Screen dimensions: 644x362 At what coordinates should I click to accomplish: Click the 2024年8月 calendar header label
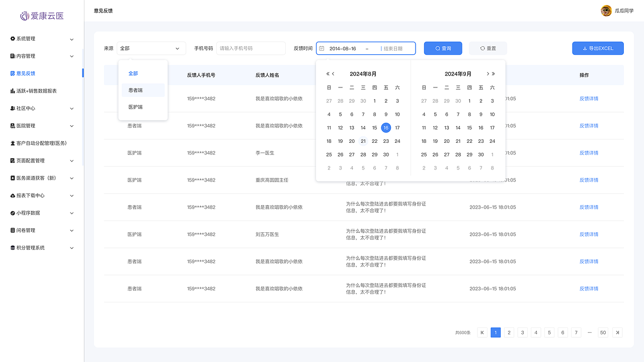pos(363,74)
